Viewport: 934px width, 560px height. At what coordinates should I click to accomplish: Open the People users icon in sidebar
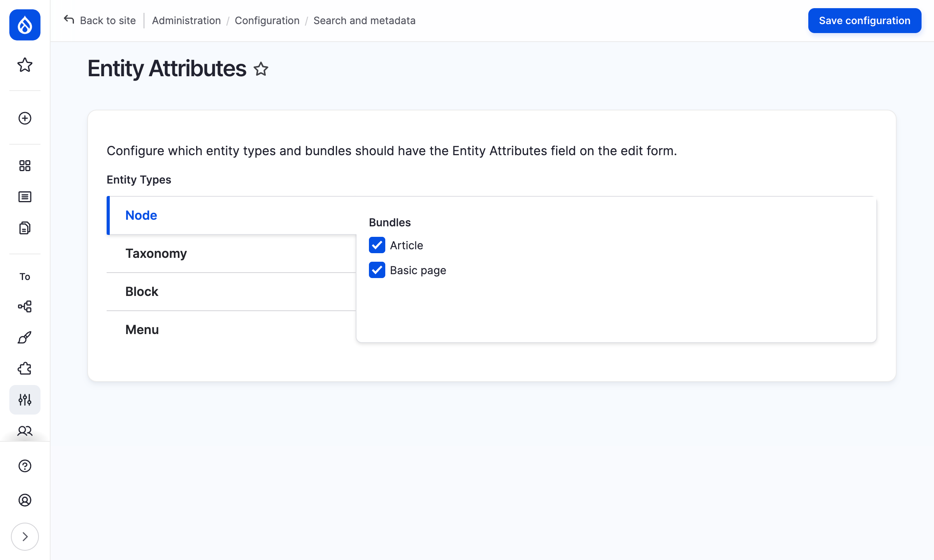[25, 431]
